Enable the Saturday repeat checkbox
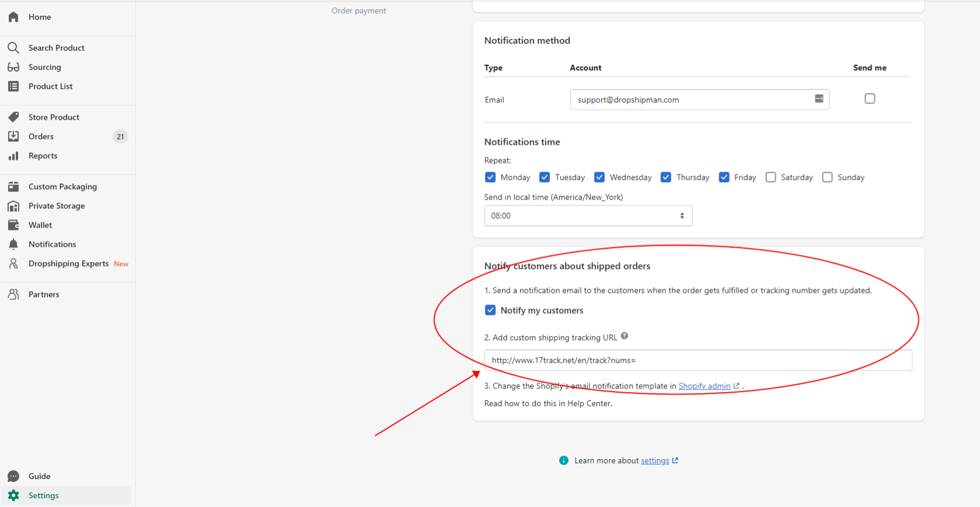This screenshot has height=507, width=980. click(x=771, y=177)
